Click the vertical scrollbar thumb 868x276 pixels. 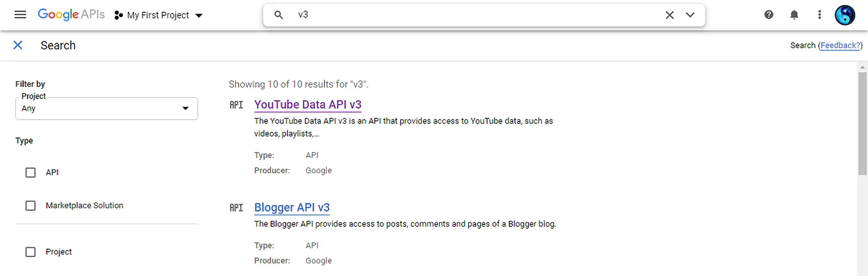[x=862, y=123]
